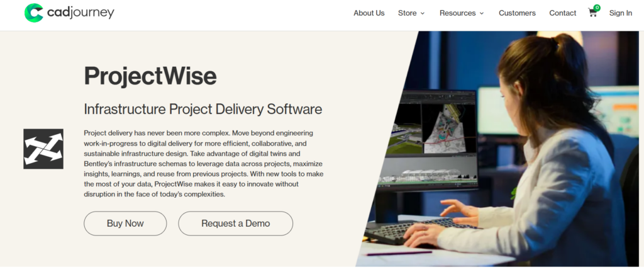644x274 pixels.
Task: Open the Store menu item
Action: [x=407, y=13]
